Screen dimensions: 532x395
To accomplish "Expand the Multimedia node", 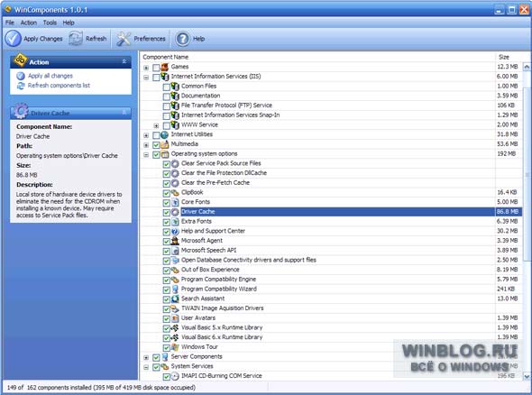I will click(146, 145).
